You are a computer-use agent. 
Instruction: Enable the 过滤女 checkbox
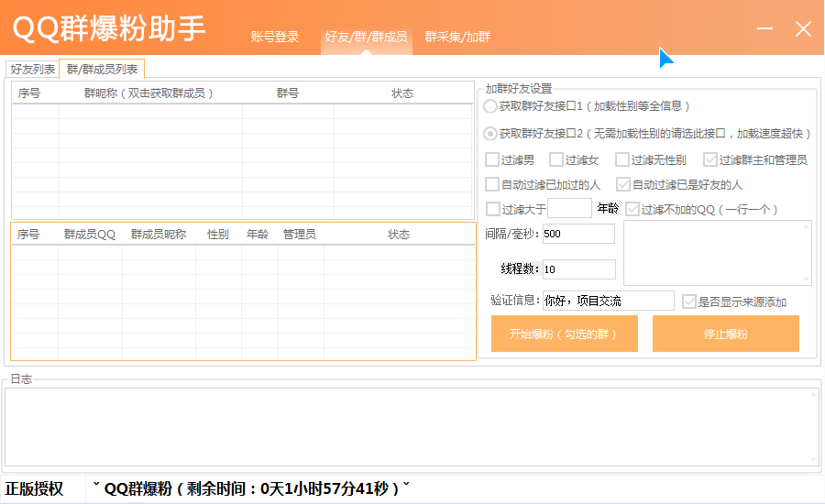(x=556, y=159)
